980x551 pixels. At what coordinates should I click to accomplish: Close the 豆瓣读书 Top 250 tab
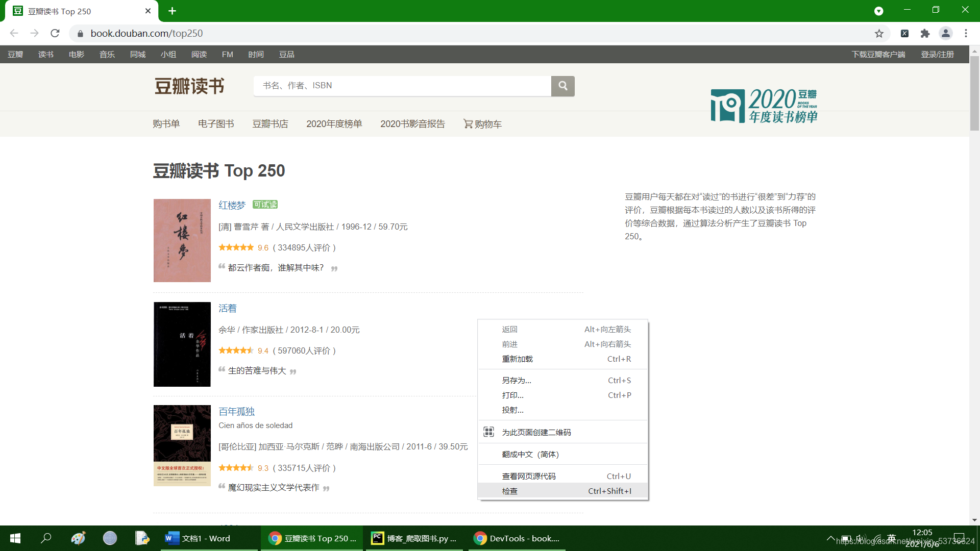[148, 11]
